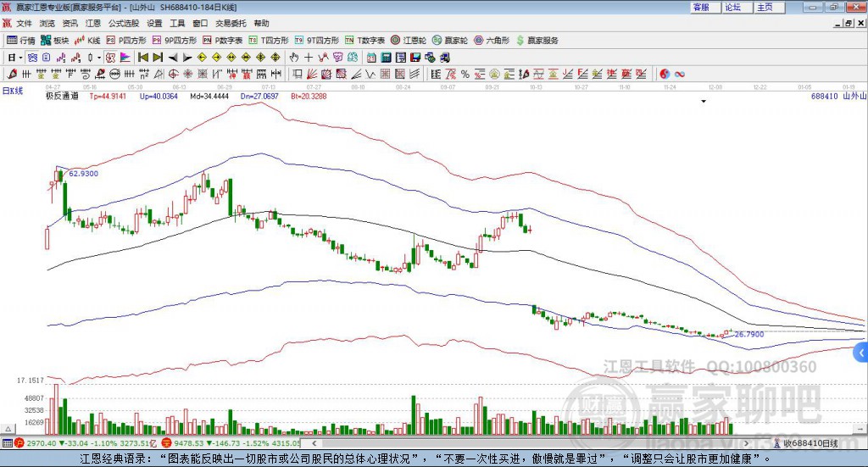This screenshot has height=467, width=868.
Task: Open the T数字表 tool
Action: [364, 41]
